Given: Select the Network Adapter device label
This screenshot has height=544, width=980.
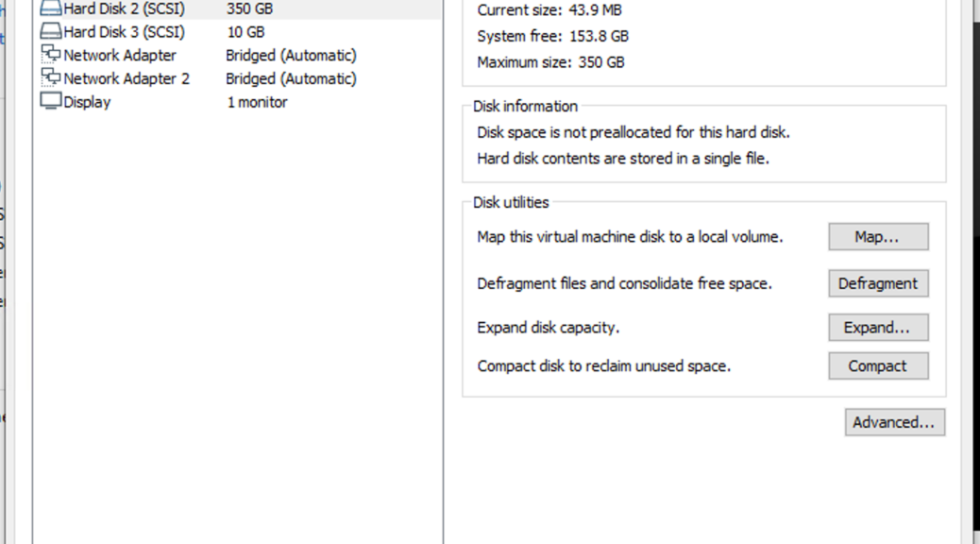Looking at the screenshot, I should pyautogui.click(x=120, y=55).
